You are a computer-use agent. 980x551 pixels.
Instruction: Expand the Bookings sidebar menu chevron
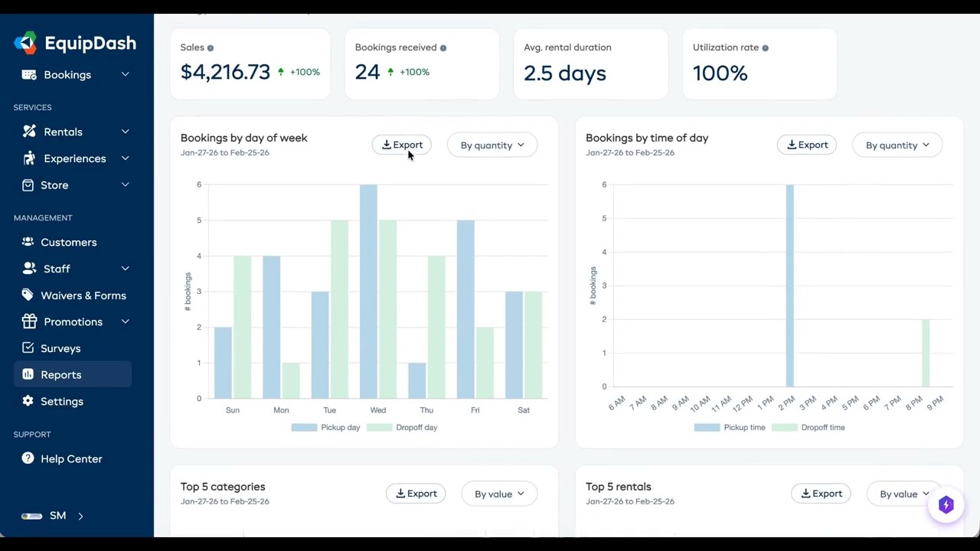coord(125,74)
